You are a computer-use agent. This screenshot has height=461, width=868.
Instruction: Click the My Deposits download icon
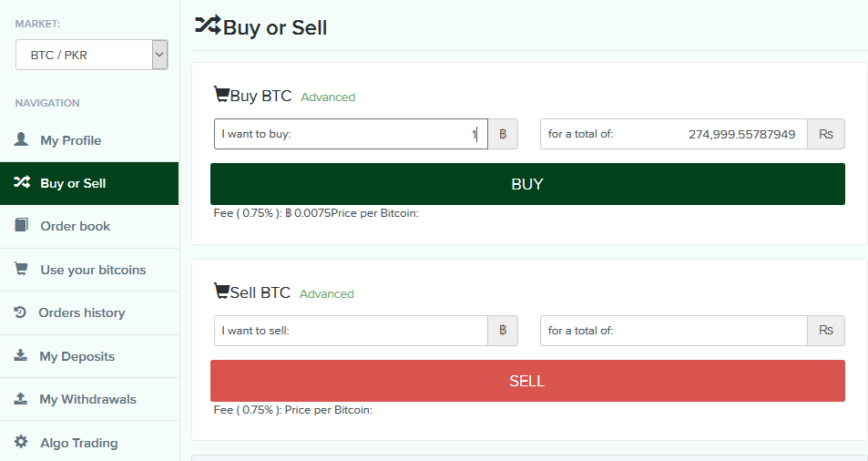pos(20,355)
